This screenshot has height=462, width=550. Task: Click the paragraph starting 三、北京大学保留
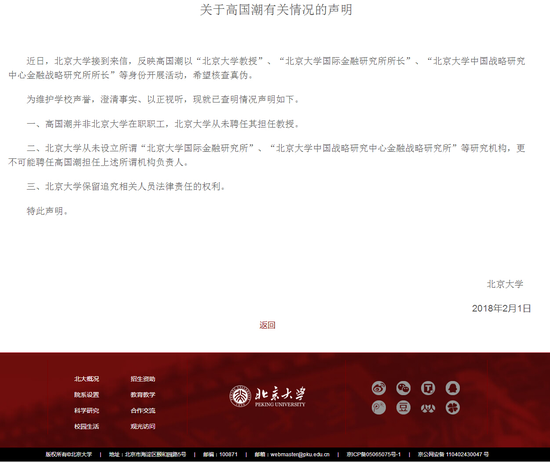pos(126,186)
